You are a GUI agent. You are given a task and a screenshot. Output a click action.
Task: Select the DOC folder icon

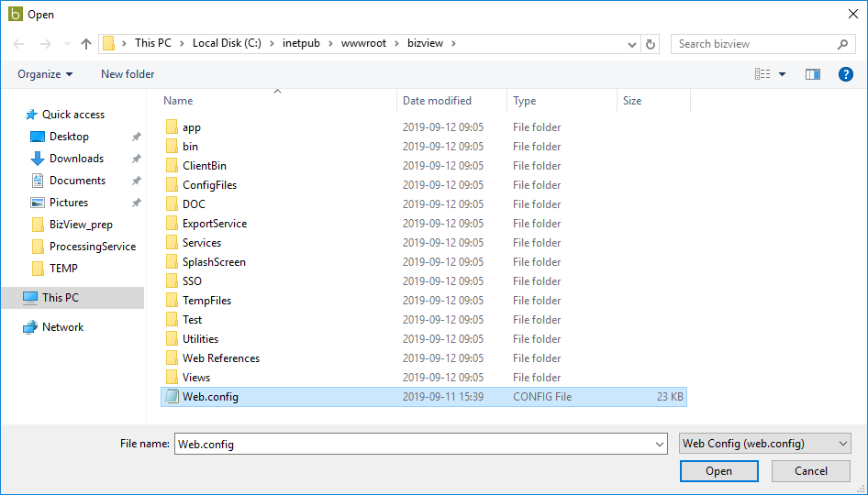tap(172, 204)
